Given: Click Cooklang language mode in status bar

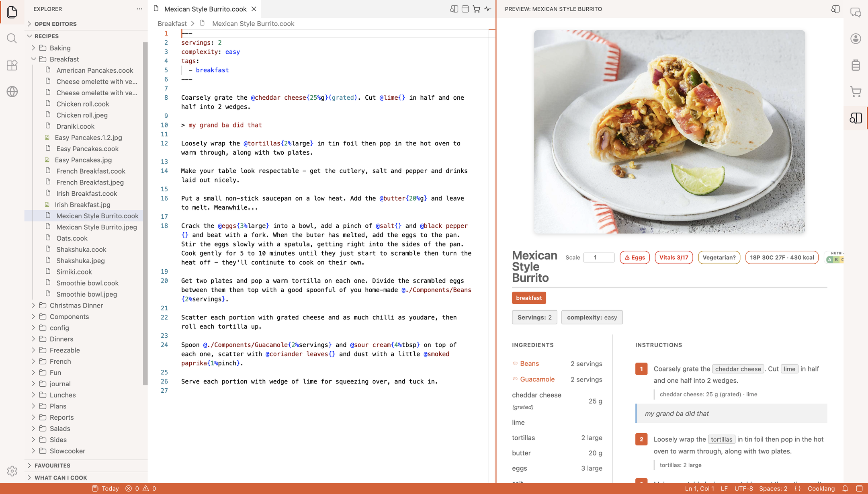Looking at the screenshot, I should tap(821, 488).
